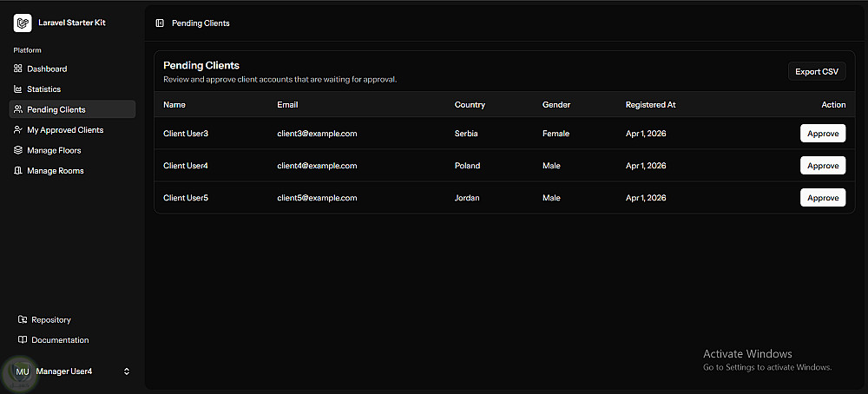Go to My Approved Clients page
This screenshot has width=868, height=394.
point(65,130)
